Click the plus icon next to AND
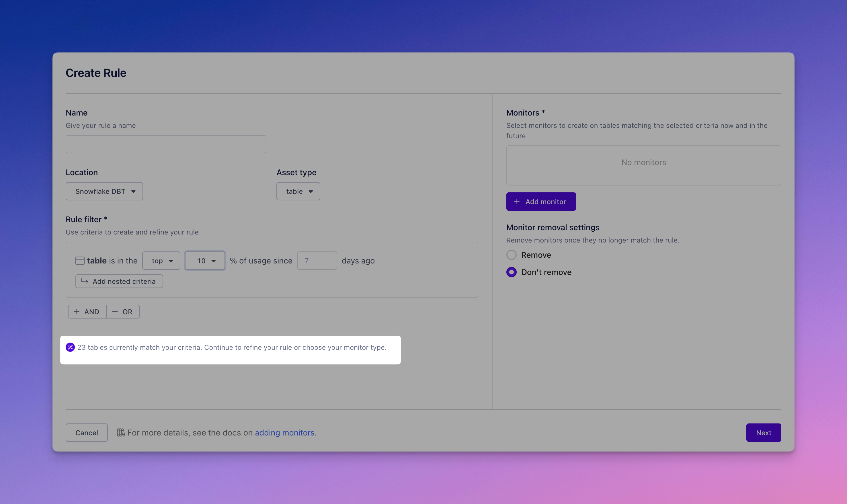 77,311
